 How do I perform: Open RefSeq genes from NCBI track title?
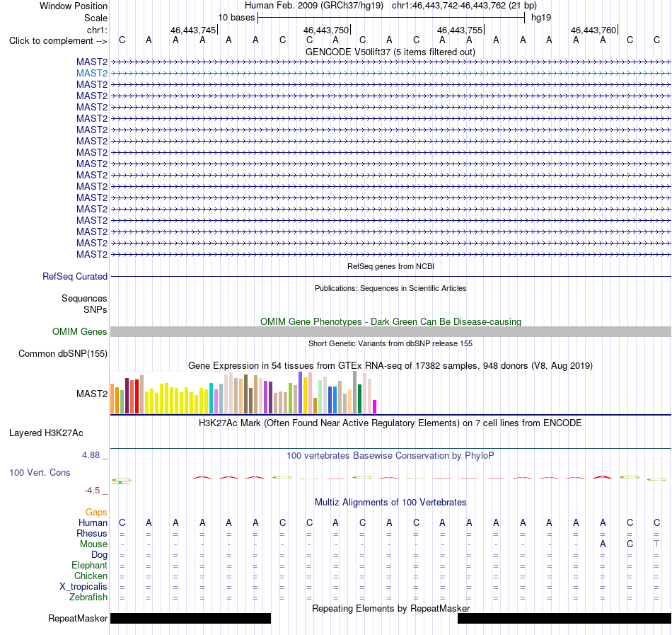click(x=390, y=266)
